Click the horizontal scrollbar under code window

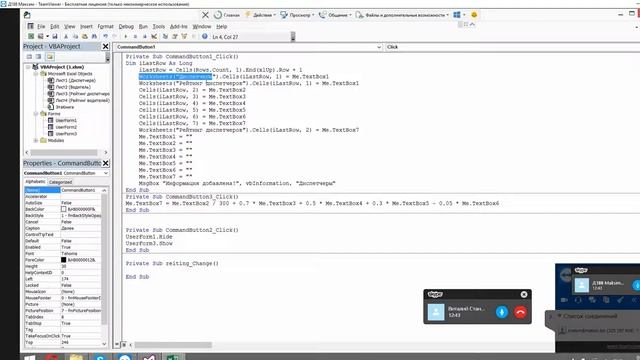pyautogui.click(x=173, y=345)
